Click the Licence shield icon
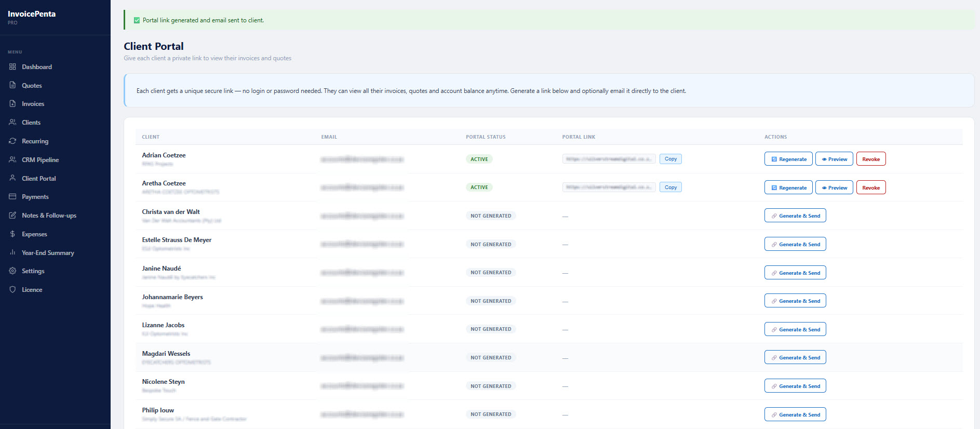The width and height of the screenshot is (980, 429). point(12,289)
